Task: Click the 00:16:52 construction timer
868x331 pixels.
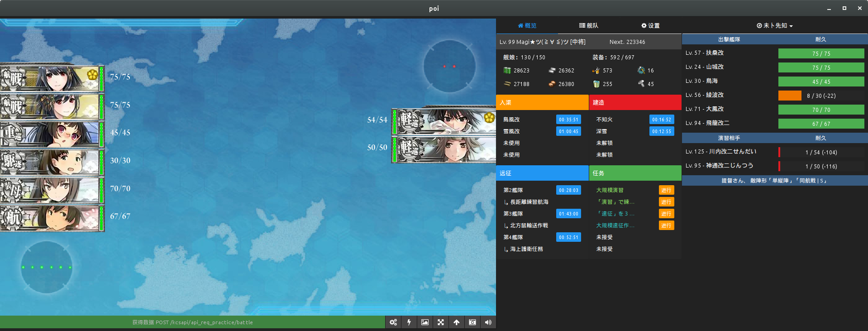Action: pyautogui.click(x=661, y=120)
